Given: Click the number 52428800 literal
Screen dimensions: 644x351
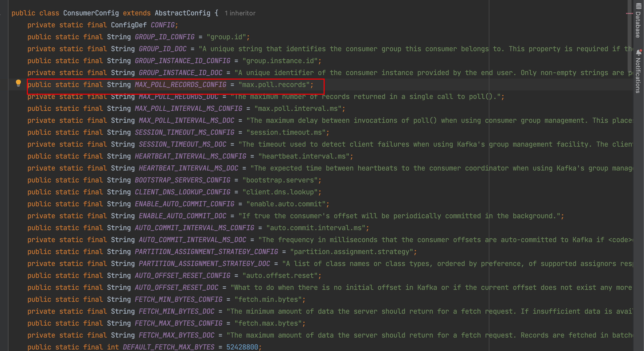Looking at the screenshot, I should (242, 347).
